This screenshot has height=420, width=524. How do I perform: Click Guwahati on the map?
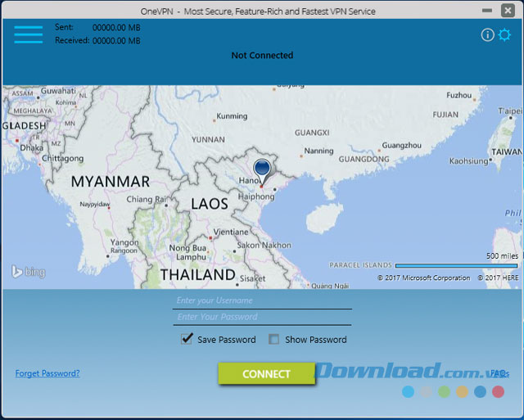tap(58, 91)
